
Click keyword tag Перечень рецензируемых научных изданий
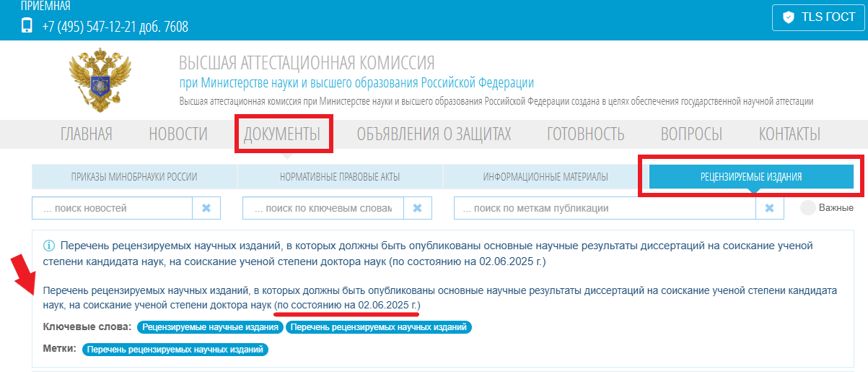coord(380,327)
